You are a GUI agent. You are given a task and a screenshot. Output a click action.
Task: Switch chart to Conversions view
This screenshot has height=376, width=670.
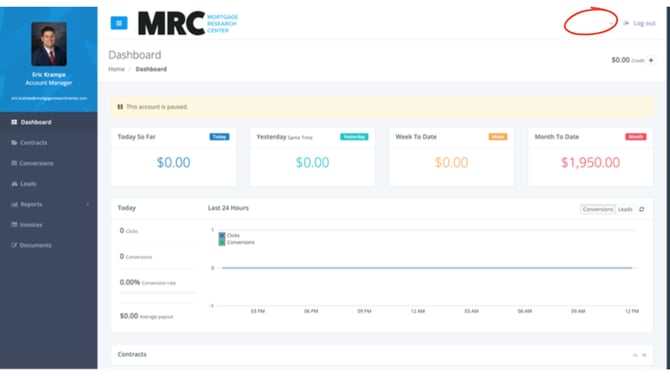[598, 209]
